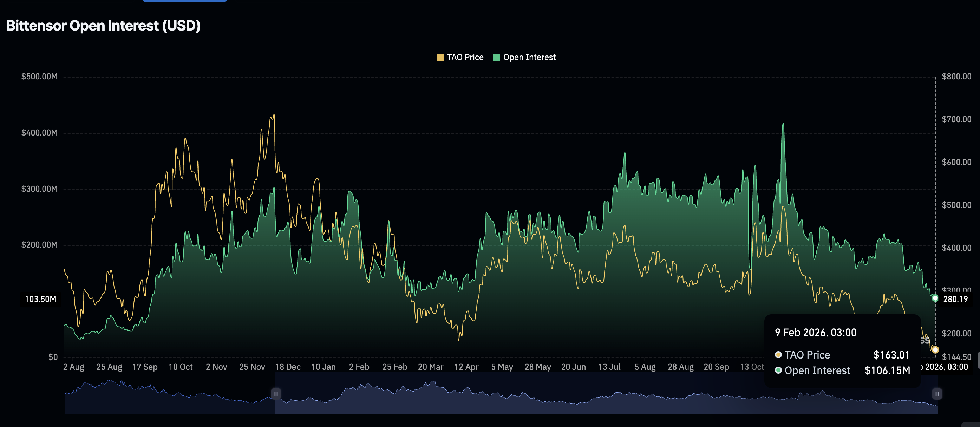This screenshot has height=427, width=980.
Task: Click the 103.50M crosshair label on left axis
Action: click(40, 299)
